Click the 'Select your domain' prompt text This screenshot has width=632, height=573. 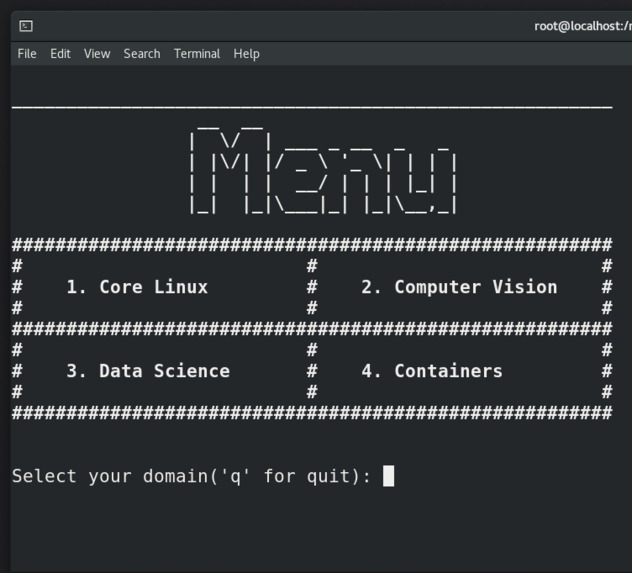tap(191, 476)
